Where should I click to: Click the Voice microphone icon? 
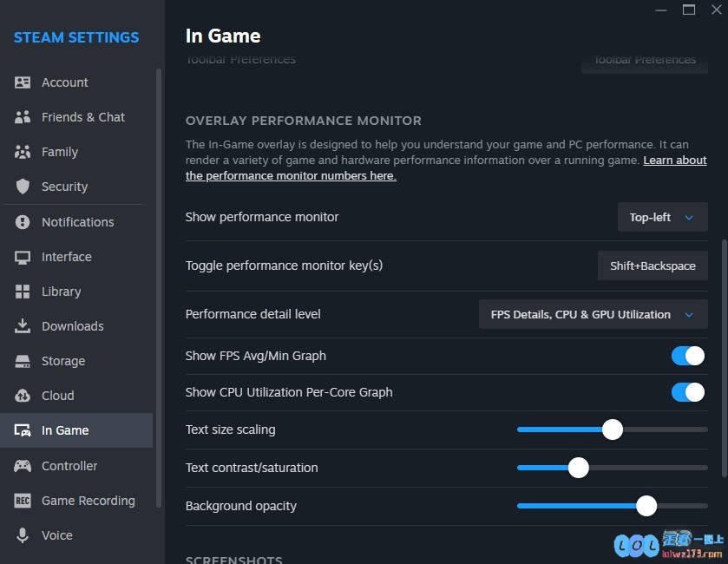pos(23,535)
